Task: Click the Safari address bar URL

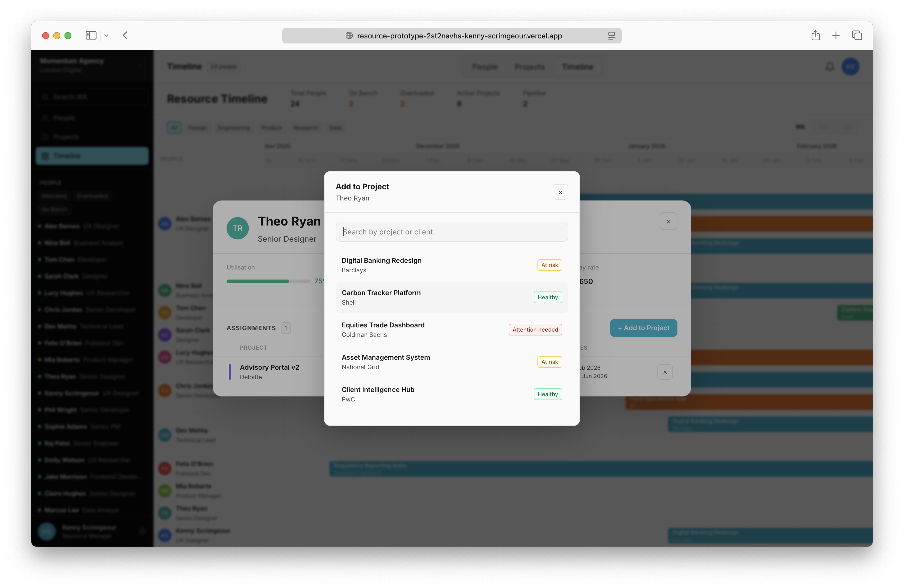Action: (x=459, y=36)
